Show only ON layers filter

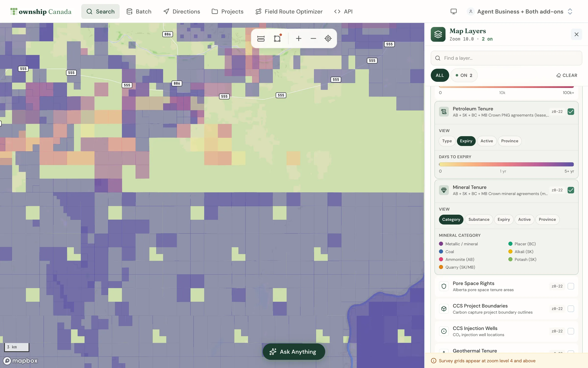click(464, 75)
